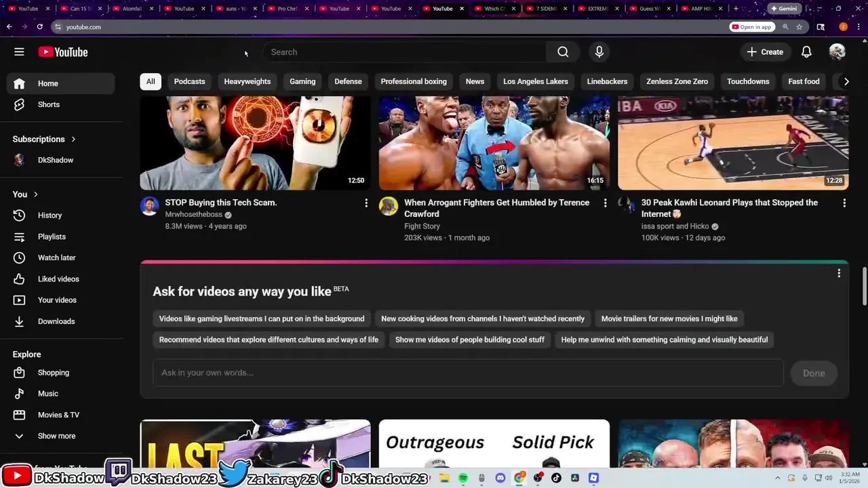Open 'When Arrogant Fighters Get Humbled' title

(496, 208)
